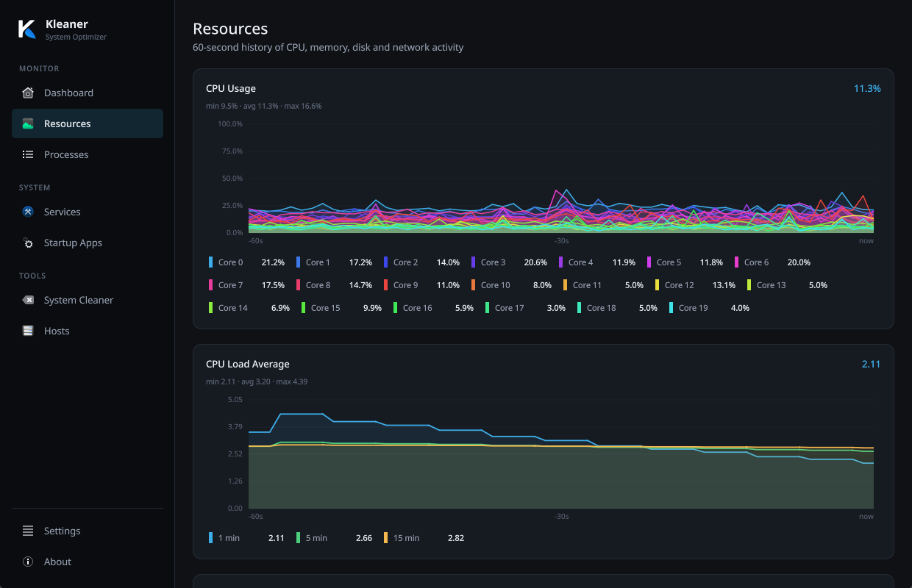The height and width of the screenshot is (588, 912).
Task: Click the 20.6% value for Core 3
Action: pos(535,262)
